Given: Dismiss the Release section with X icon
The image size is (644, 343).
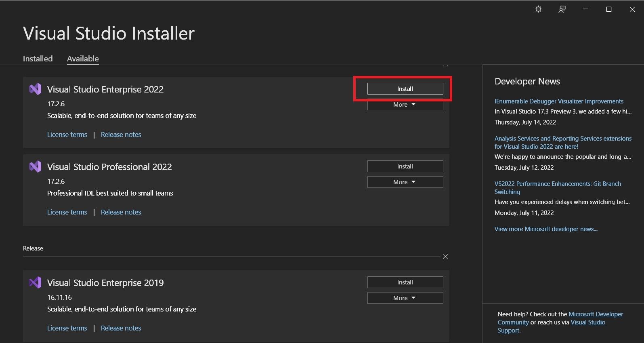Looking at the screenshot, I should (445, 257).
